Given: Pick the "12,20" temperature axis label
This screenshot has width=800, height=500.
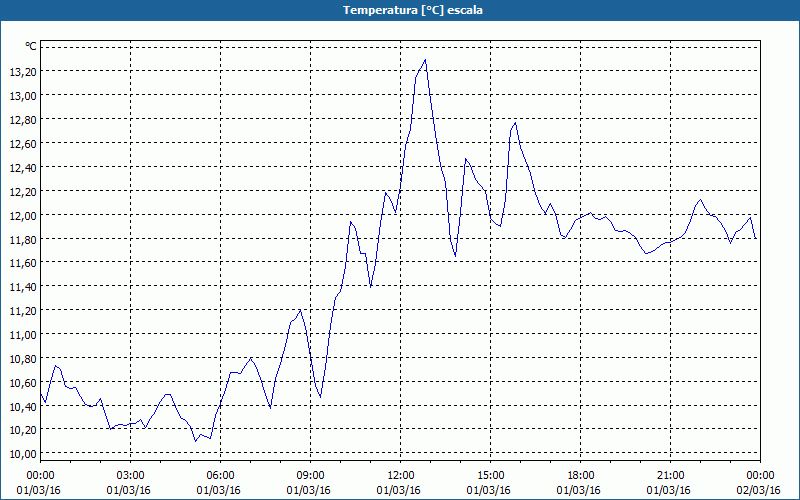Looking at the screenshot, I should pos(23,191).
